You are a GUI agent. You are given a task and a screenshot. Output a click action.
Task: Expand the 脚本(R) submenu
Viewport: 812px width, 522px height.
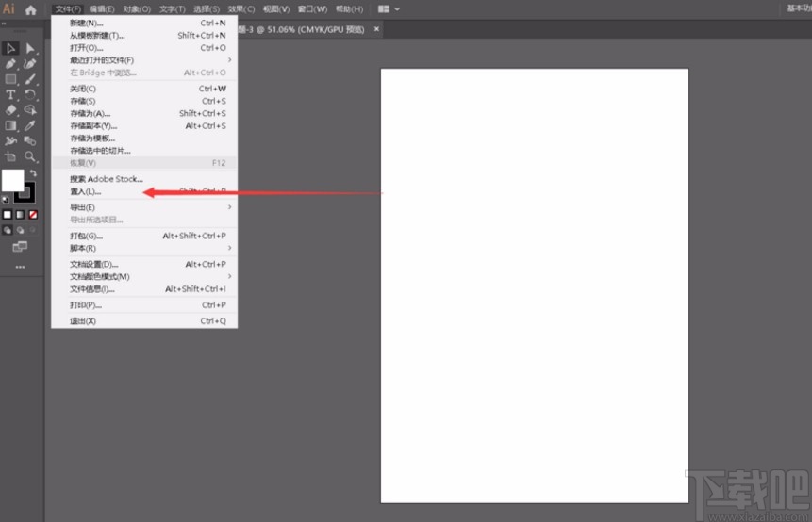click(x=229, y=248)
